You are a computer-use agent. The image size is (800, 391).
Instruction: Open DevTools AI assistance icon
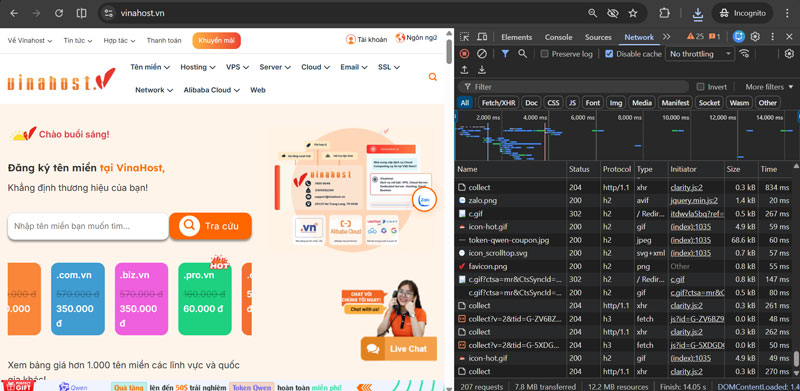click(x=738, y=37)
